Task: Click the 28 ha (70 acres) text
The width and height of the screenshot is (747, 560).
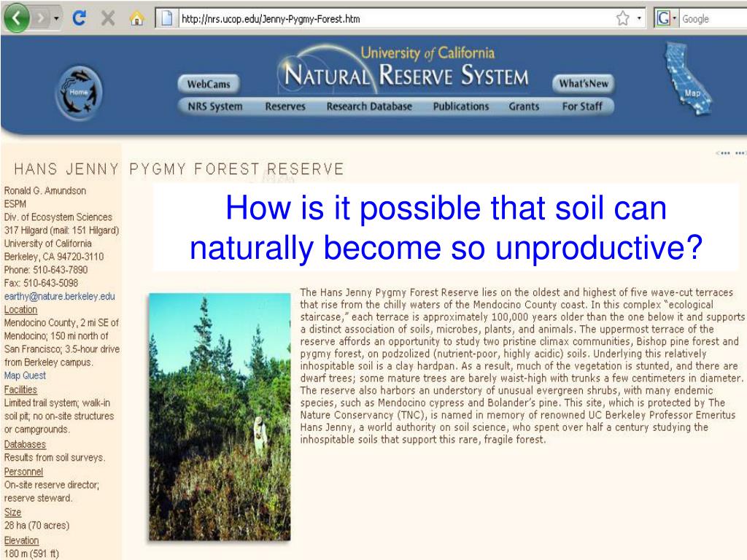Action: pos(36,525)
